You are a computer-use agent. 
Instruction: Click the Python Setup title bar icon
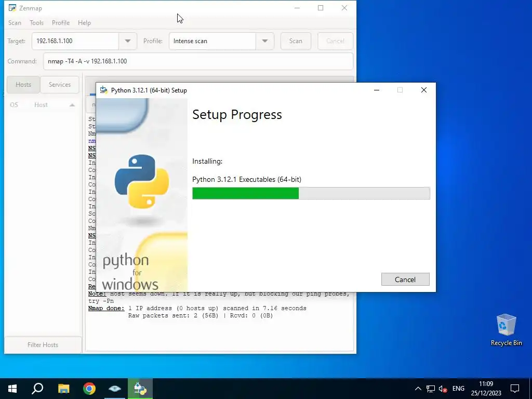(x=104, y=90)
